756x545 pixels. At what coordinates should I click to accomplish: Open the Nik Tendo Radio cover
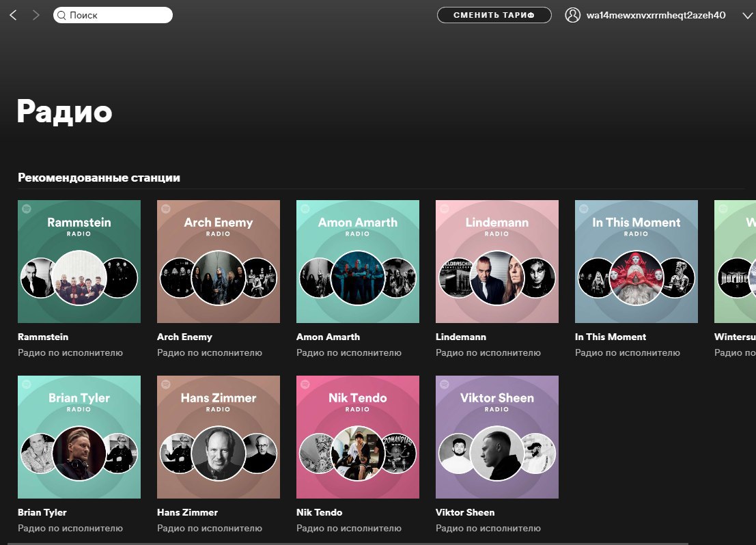(358, 437)
